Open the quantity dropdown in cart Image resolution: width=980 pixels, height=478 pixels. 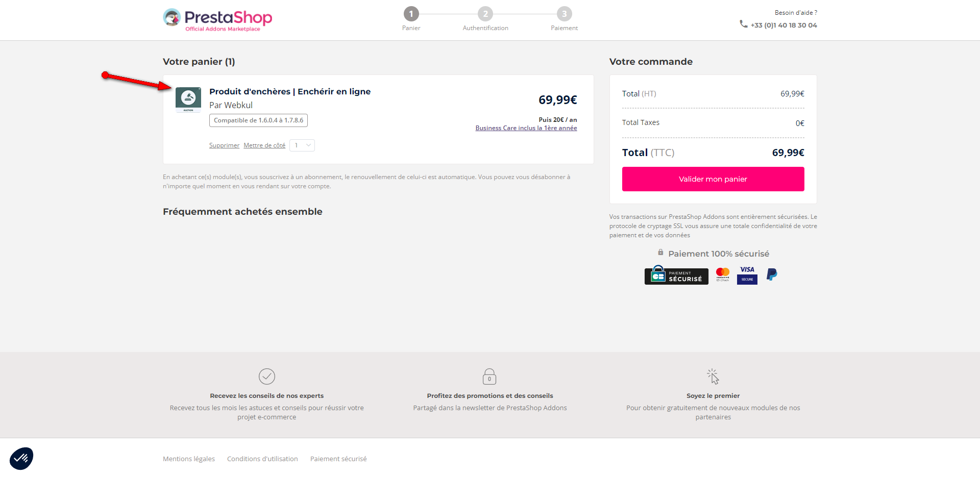(302, 145)
